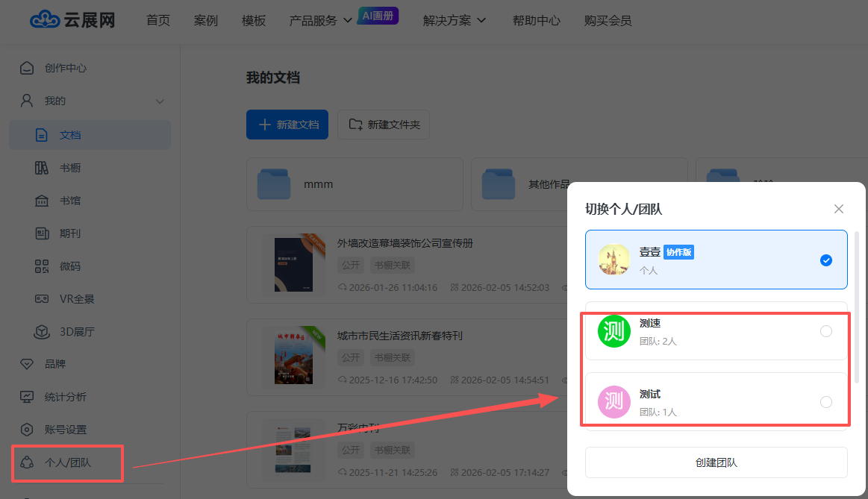Select the 书橱 bookshelf icon
This screenshot has width=868, height=499.
[x=42, y=168]
